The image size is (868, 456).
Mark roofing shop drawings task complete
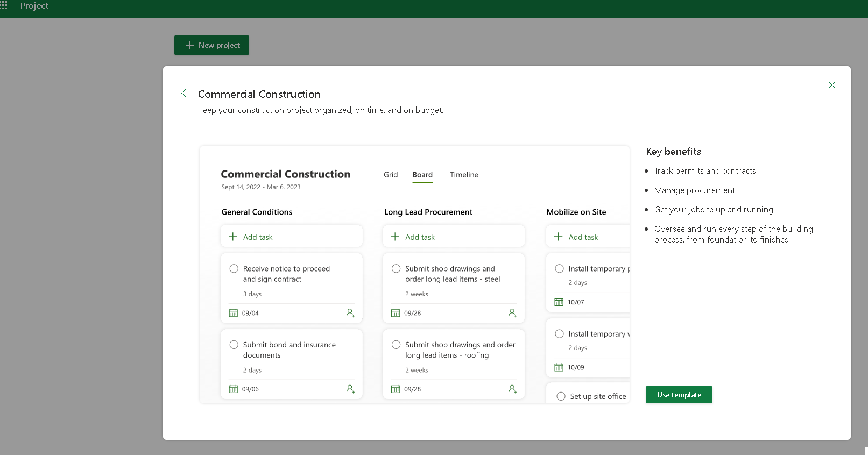396,345
